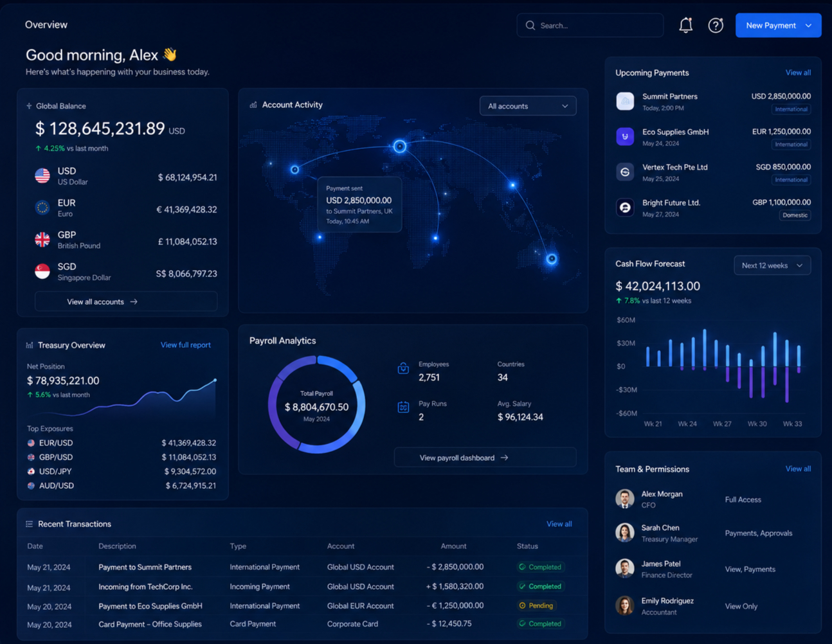Image resolution: width=832 pixels, height=644 pixels.
Task: Click Incoming from TechCorp Inc. description
Action: (x=145, y=587)
